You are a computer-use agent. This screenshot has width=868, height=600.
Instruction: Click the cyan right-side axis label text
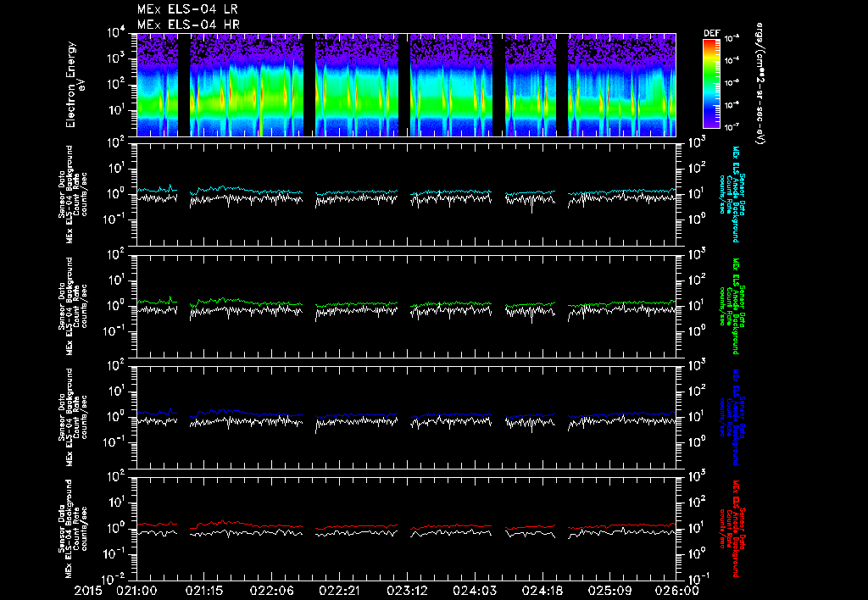coord(732,194)
